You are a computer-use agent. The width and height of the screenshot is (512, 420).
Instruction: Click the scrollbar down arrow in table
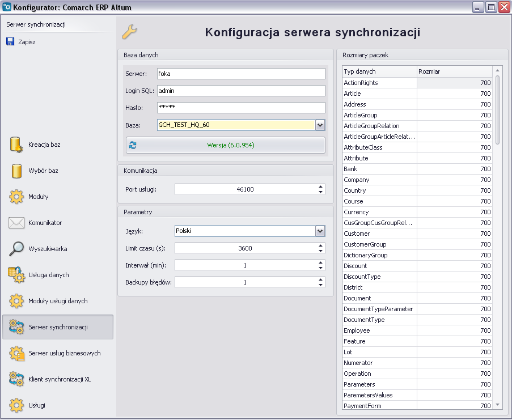pos(497,405)
